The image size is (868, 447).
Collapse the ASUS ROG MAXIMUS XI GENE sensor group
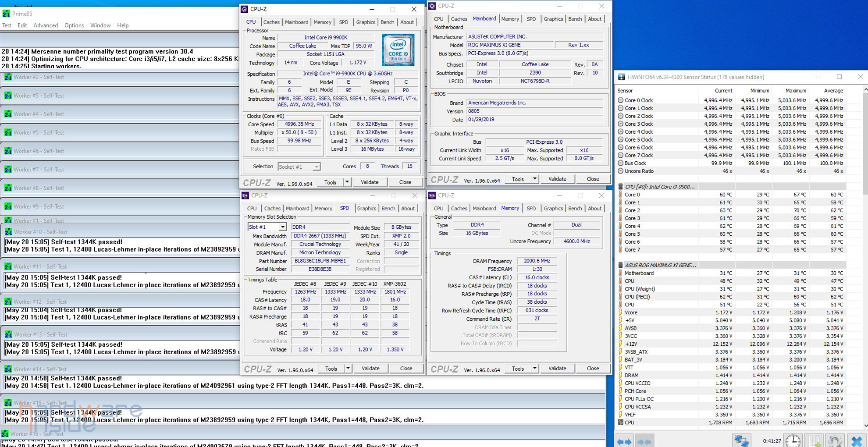pos(620,265)
